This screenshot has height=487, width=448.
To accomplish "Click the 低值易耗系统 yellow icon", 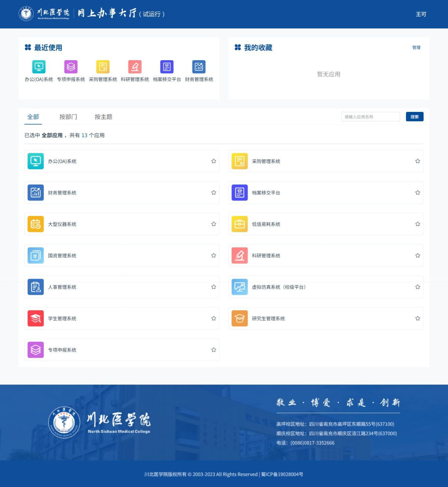I will click(x=240, y=224).
